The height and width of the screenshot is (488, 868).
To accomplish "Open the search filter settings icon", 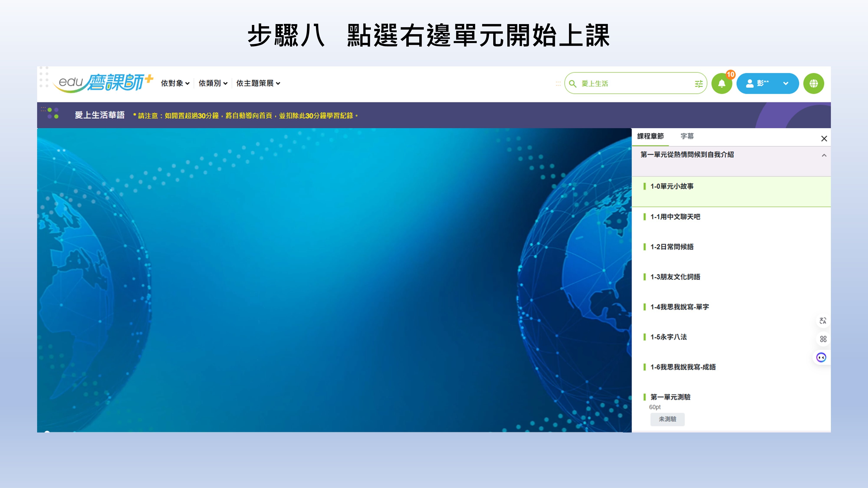I will click(699, 84).
